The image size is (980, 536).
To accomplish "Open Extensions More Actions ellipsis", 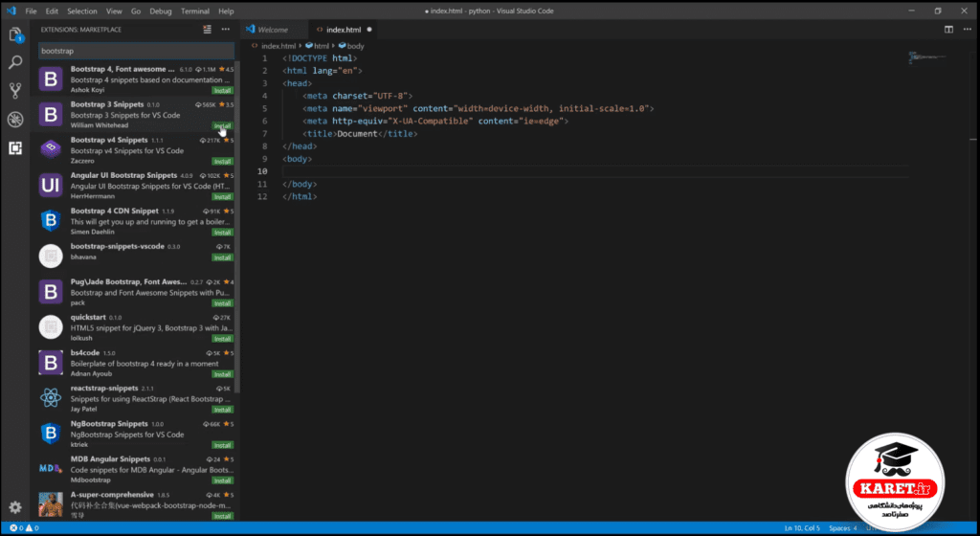I will click(x=226, y=30).
